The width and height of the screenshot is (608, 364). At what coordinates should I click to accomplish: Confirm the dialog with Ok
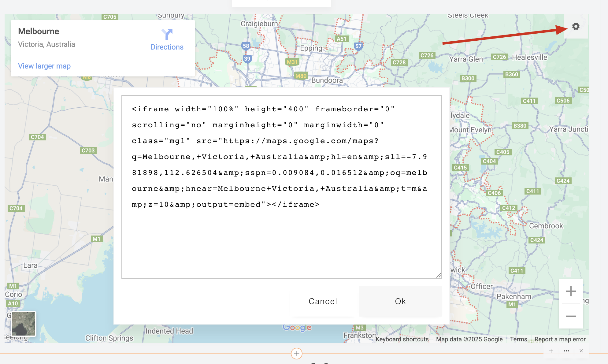click(400, 301)
